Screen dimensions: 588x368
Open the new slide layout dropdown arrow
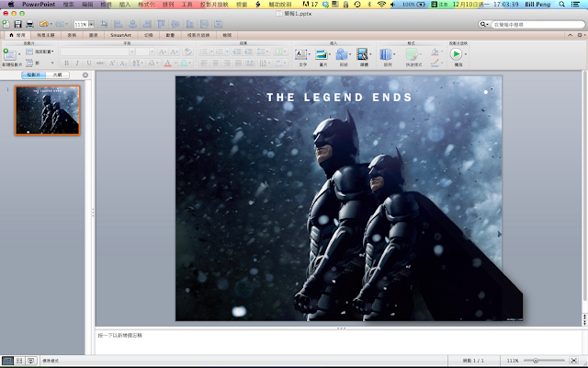(19, 55)
